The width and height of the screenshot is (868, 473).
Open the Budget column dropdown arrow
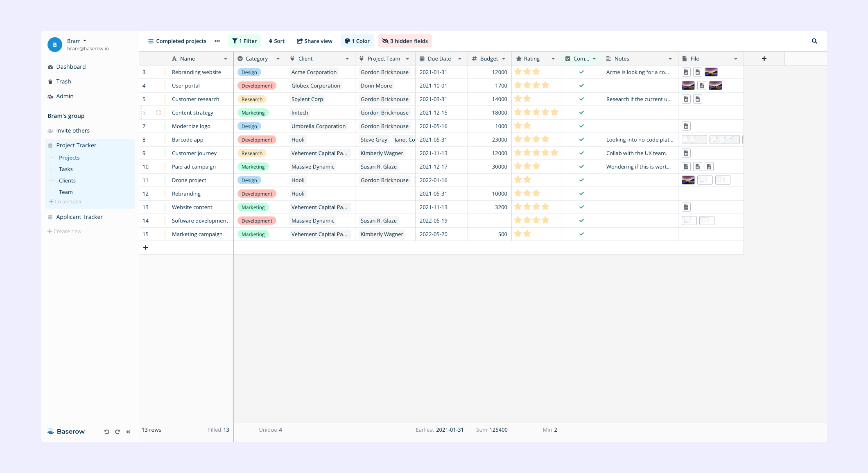(504, 59)
